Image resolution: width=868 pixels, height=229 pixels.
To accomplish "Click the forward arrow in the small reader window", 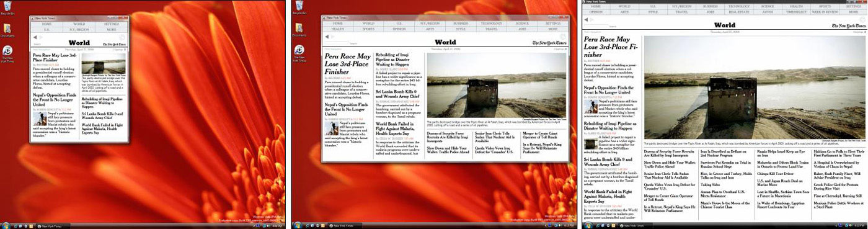I will coord(41,37).
